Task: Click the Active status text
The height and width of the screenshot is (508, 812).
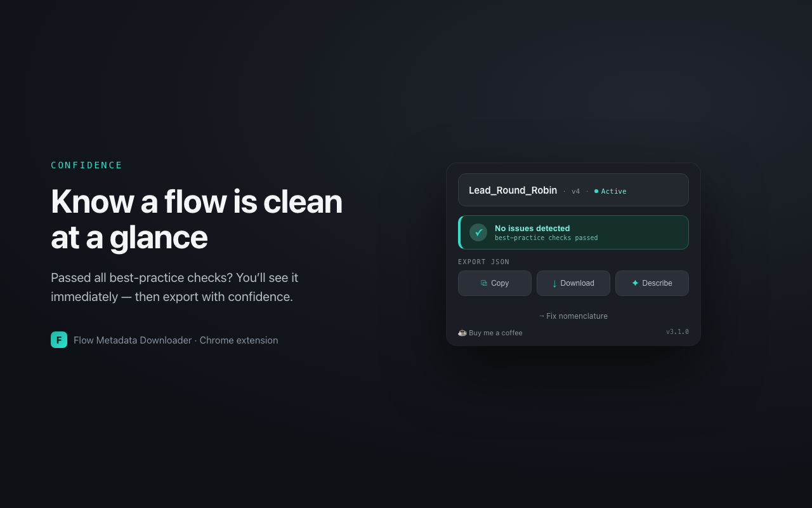Action: 613,191
